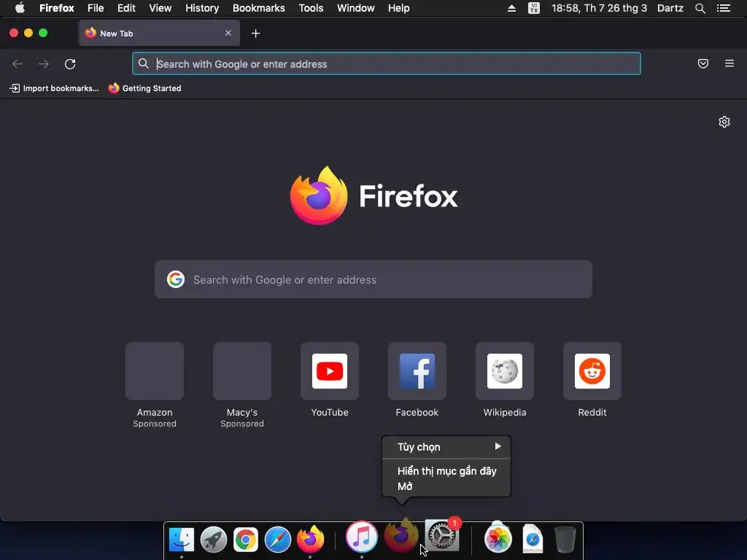747x560 pixels.
Task: Open Notification Center list icon
Action: 724,8
